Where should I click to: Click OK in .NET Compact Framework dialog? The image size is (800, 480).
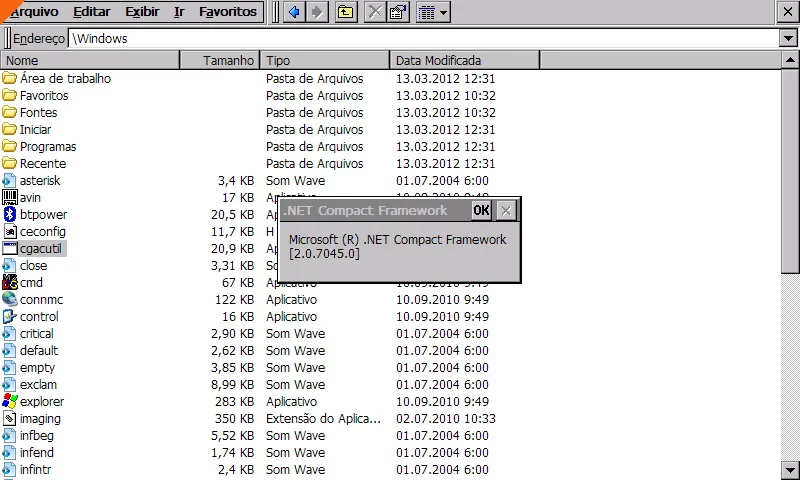pos(481,210)
